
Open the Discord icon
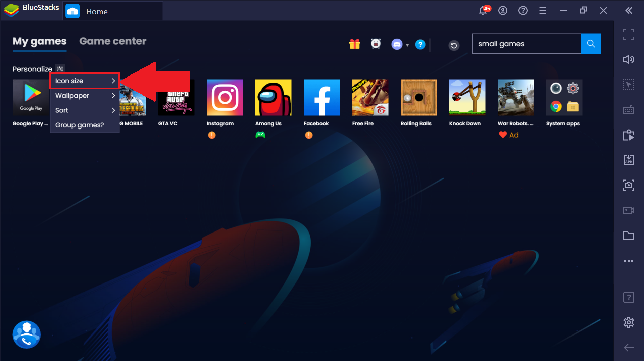[x=397, y=44]
